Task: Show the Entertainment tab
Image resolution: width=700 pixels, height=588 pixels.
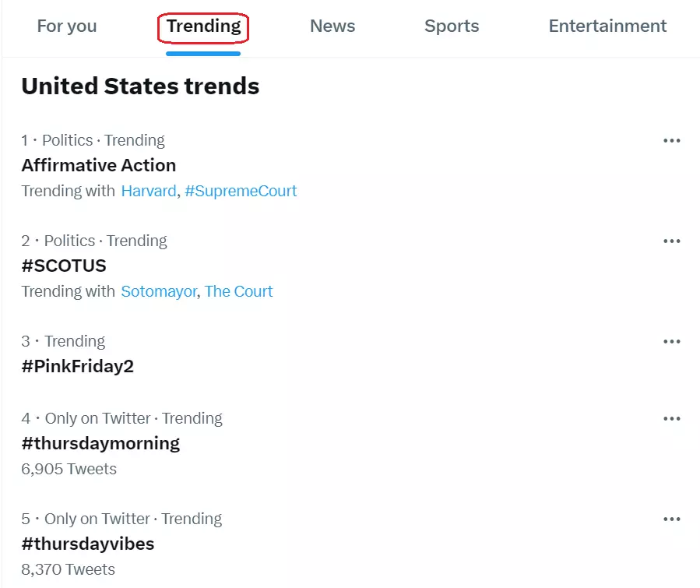Action: (607, 26)
